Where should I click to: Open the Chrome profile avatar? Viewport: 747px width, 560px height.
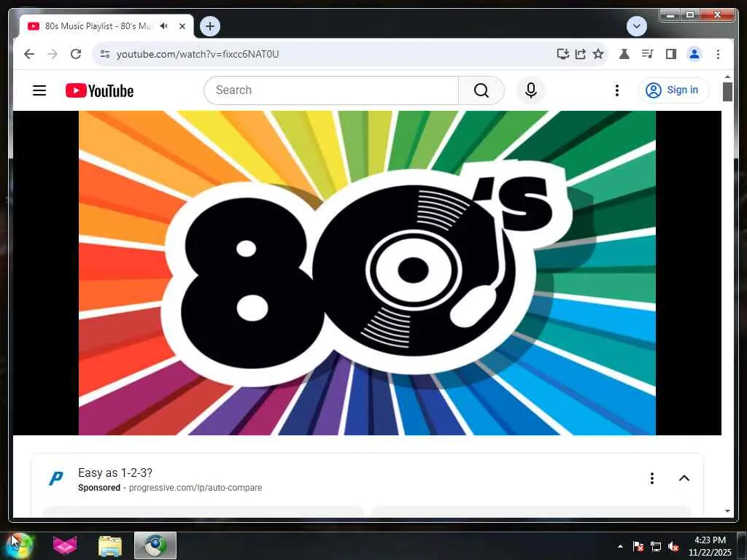(694, 54)
